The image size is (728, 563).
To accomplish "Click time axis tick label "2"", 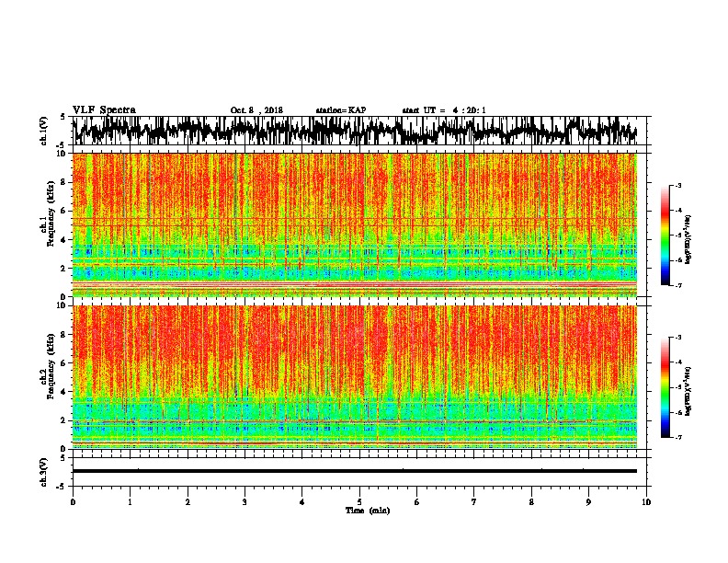I will (188, 501).
